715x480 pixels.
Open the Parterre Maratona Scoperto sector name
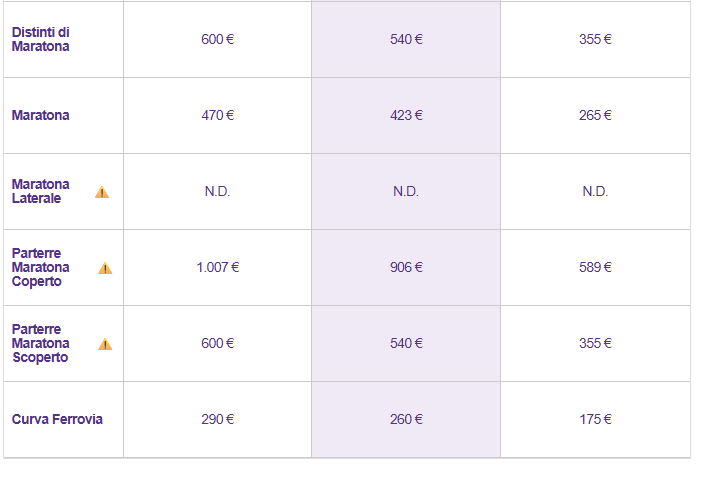[x=41, y=343]
